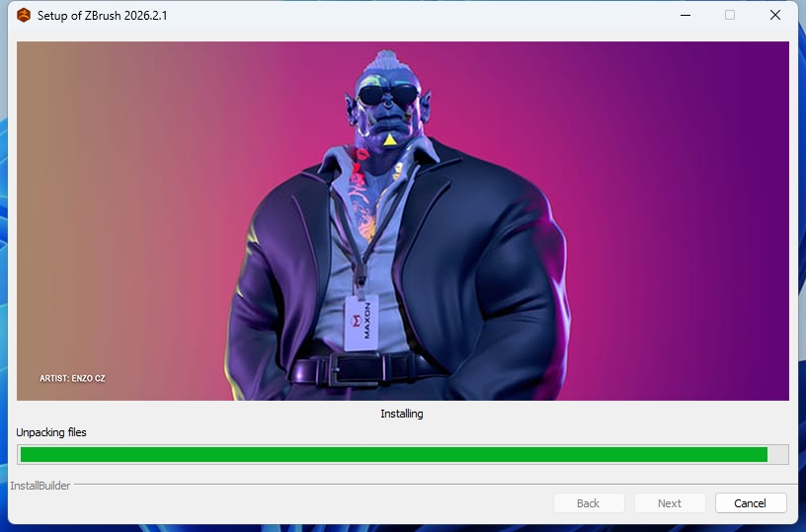Screen dimensions: 806x532
Task: Close the Setup of ZBrush window
Action: 775,16
